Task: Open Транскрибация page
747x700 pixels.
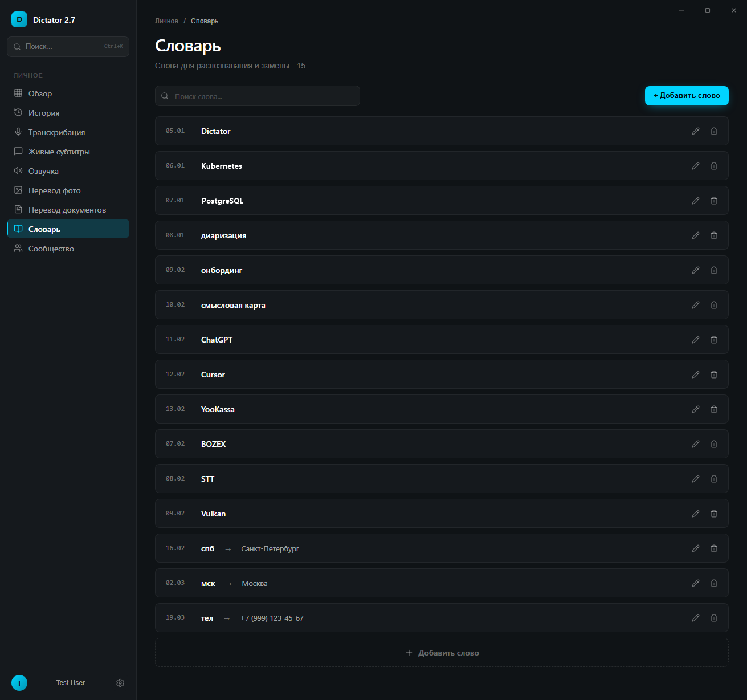Action: [68, 132]
